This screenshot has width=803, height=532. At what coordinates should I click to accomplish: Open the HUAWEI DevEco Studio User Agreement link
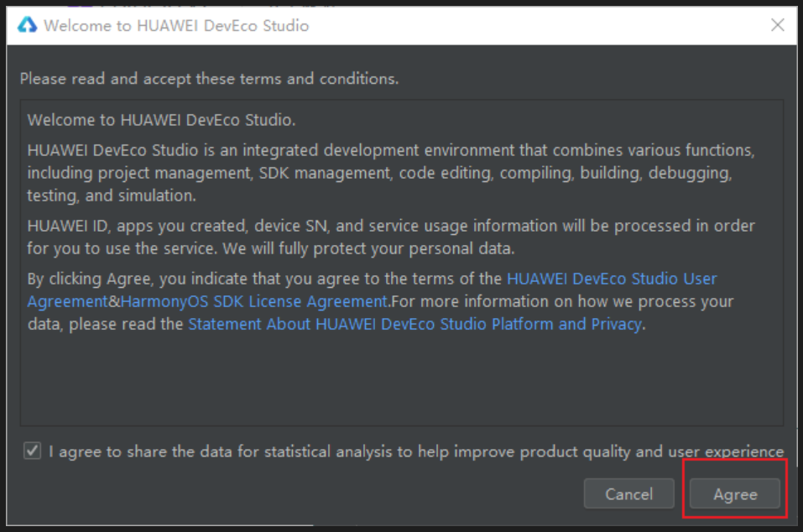[612, 279]
